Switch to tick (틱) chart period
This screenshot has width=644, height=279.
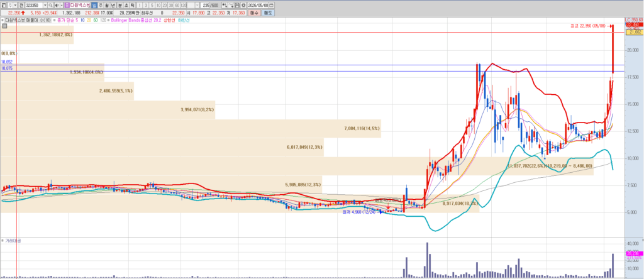click(132, 5)
